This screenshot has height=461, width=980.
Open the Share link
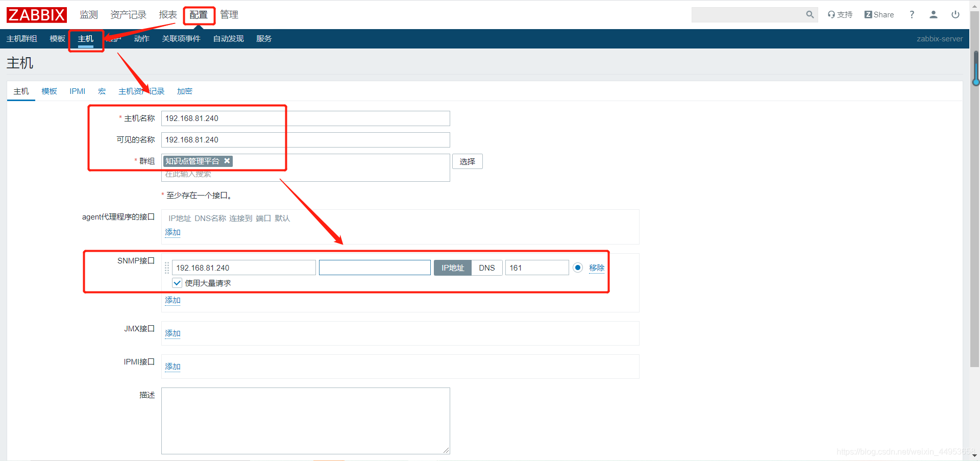pos(879,15)
